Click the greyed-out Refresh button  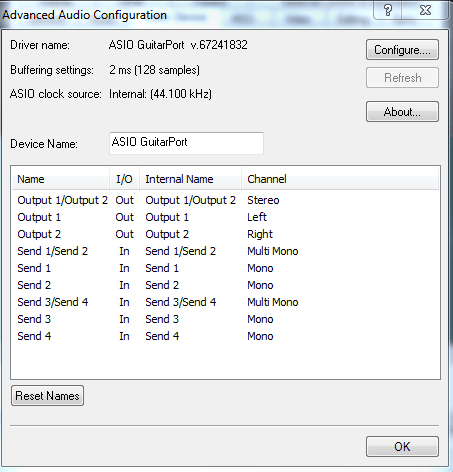pos(402,78)
